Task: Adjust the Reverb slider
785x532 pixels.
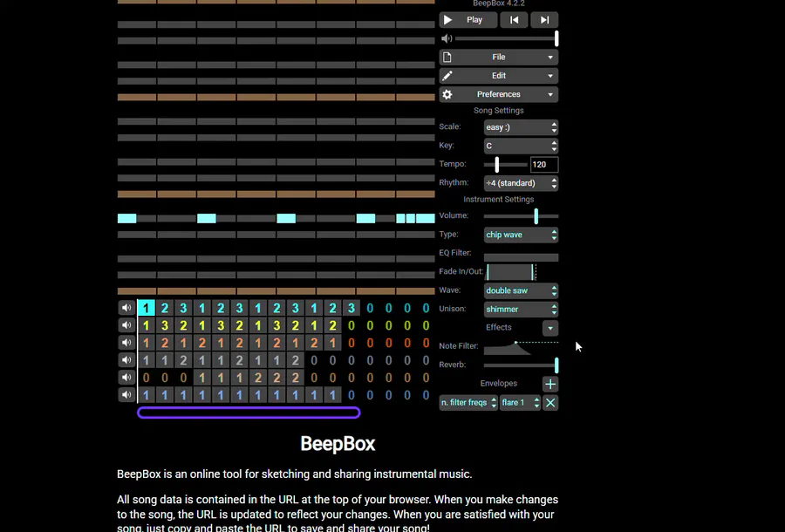Action: tap(521, 365)
